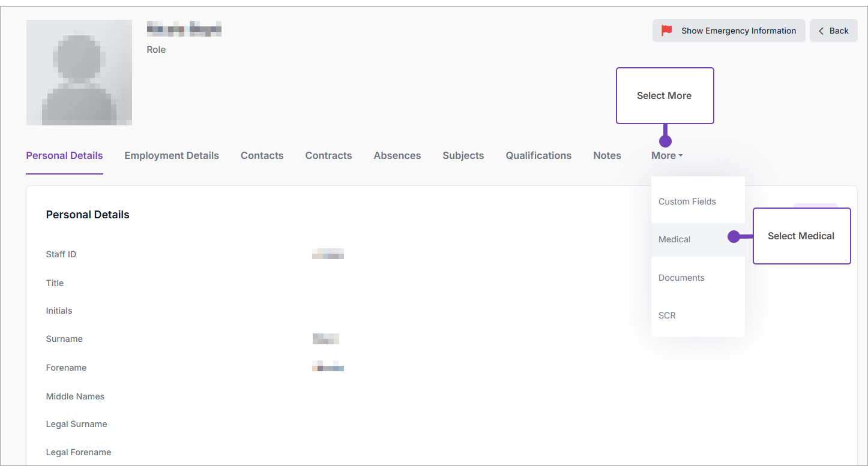
Task: Select the Personal Details tab
Action: click(64, 155)
